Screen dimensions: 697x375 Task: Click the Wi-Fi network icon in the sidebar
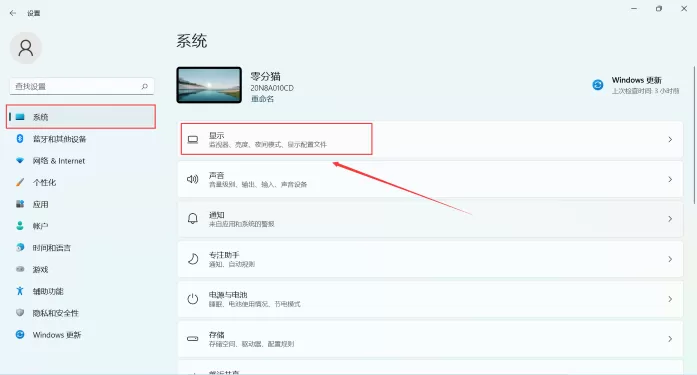[20, 160]
